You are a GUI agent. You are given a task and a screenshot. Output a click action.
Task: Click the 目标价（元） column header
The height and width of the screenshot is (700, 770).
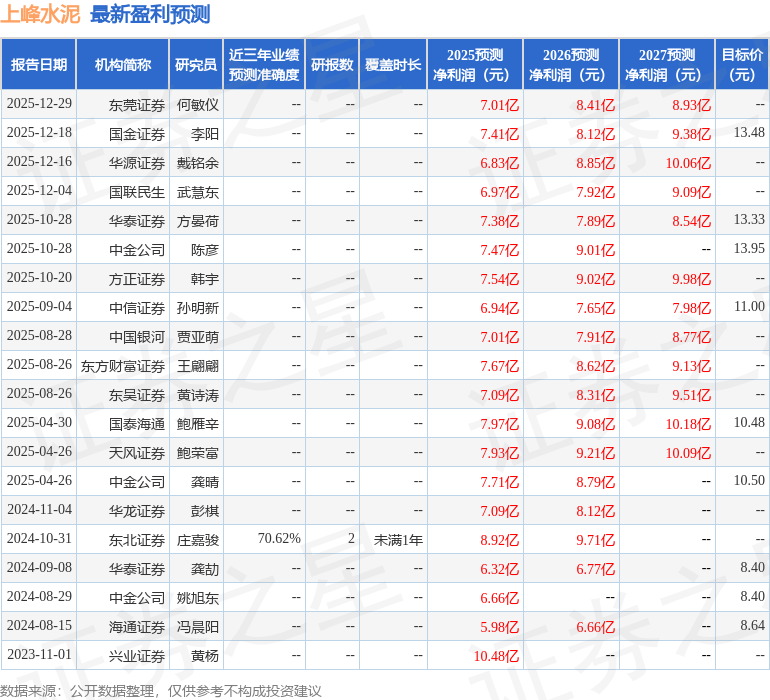tap(742, 65)
